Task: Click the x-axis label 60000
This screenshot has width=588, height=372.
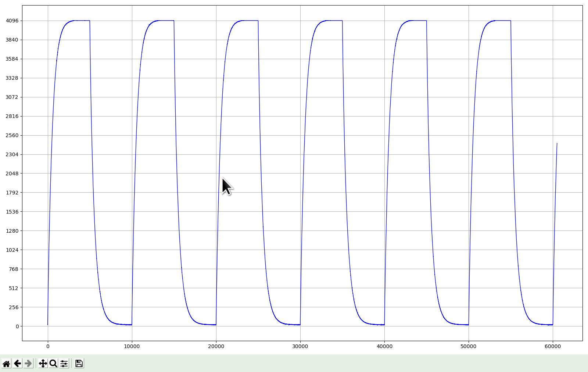Action: coord(553,346)
